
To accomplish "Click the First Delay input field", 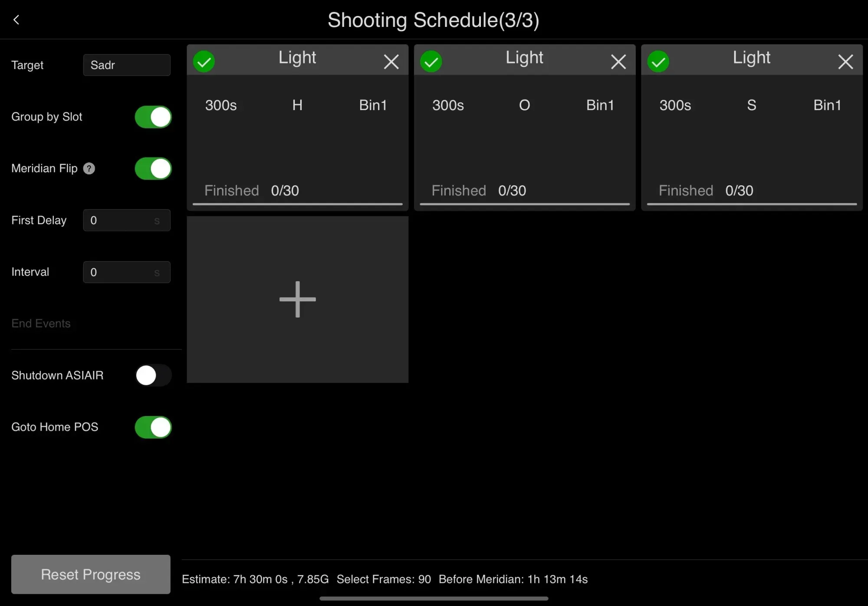I will coord(126,220).
